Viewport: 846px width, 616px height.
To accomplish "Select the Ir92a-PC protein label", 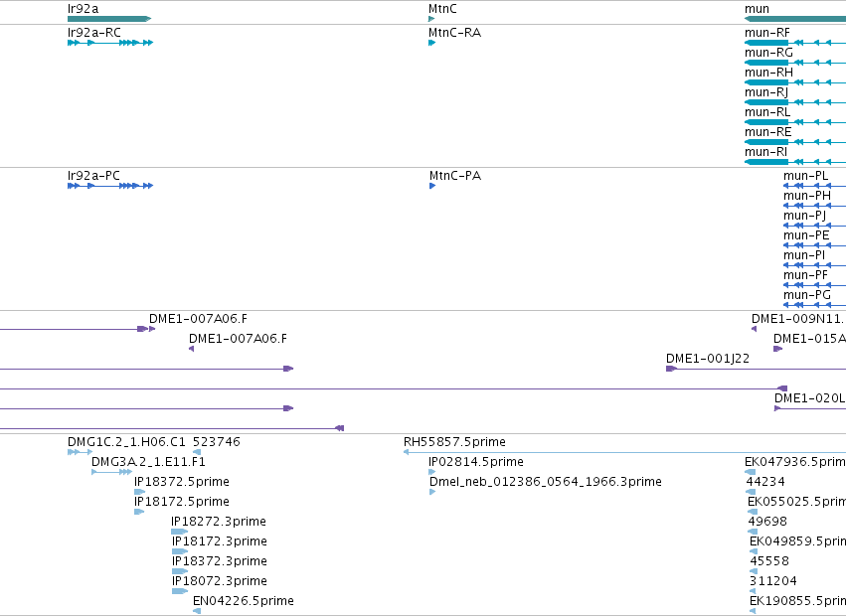I will click(x=93, y=176).
